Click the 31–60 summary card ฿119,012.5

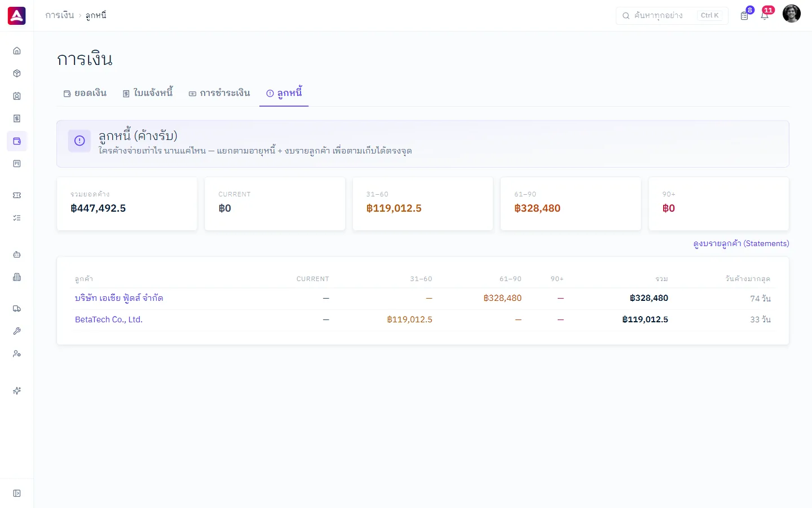tap(423, 204)
